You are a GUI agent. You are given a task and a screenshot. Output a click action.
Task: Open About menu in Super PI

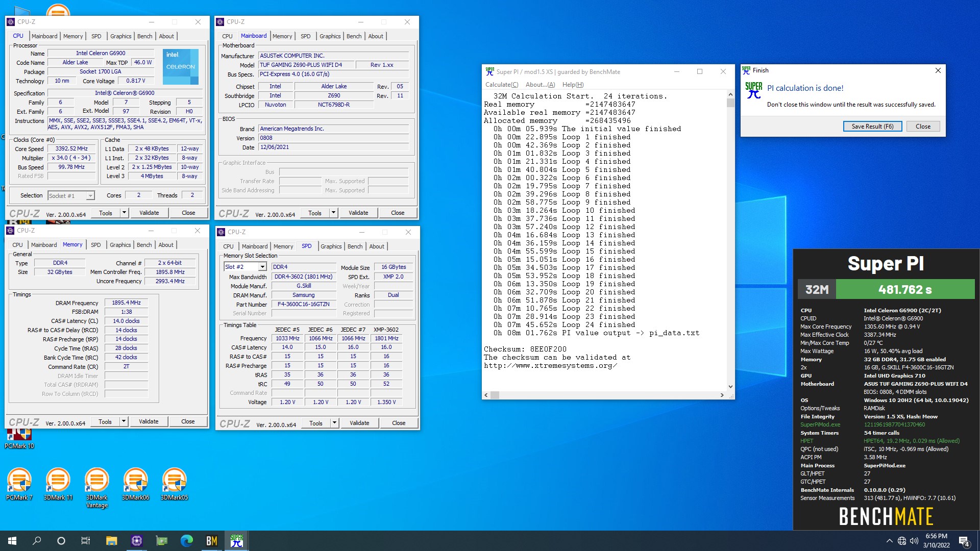tap(540, 85)
